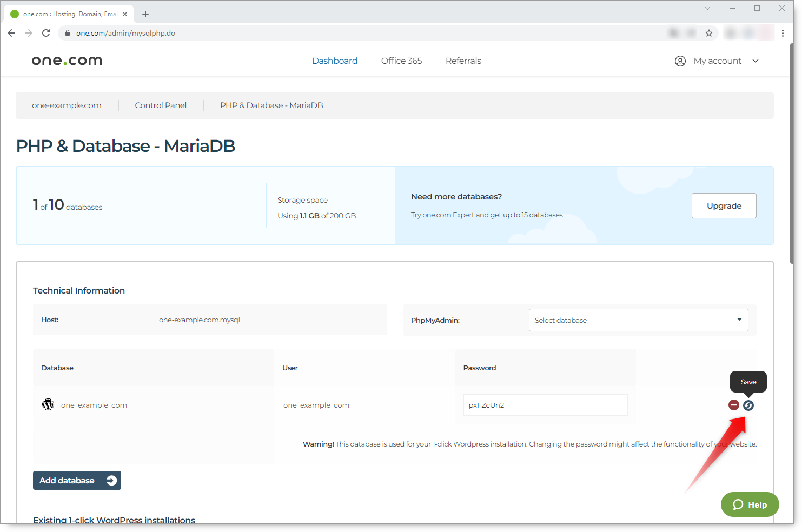Screen dimensions: 802x532
Task: Click the WordPress logo beside the database name
Action: coord(48,404)
